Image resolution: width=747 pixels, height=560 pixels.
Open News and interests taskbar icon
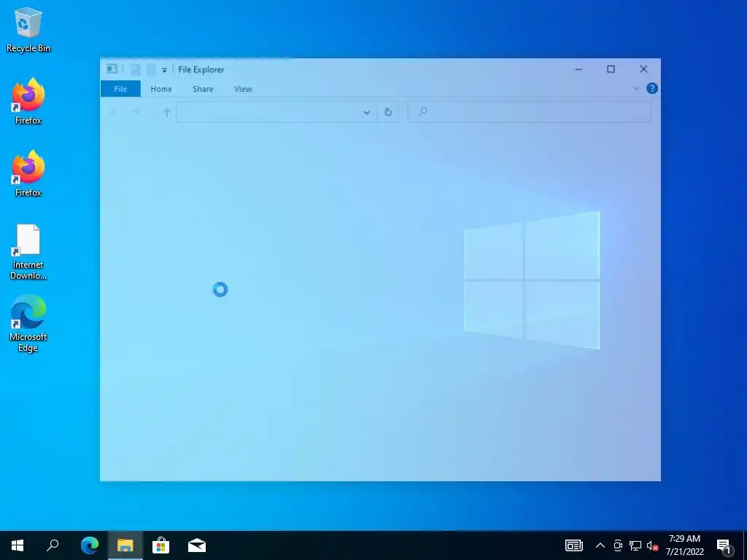[573, 545]
